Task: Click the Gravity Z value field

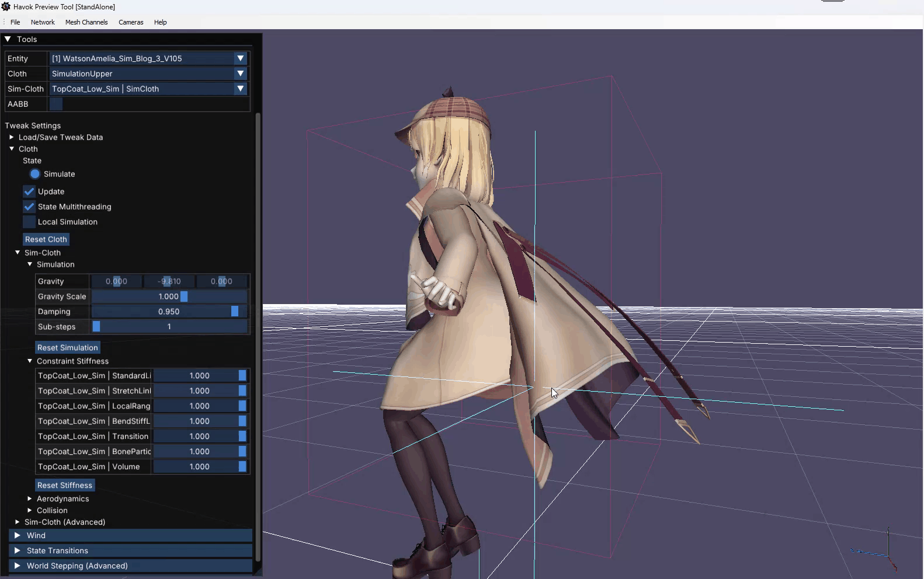Action: (221, 281)
